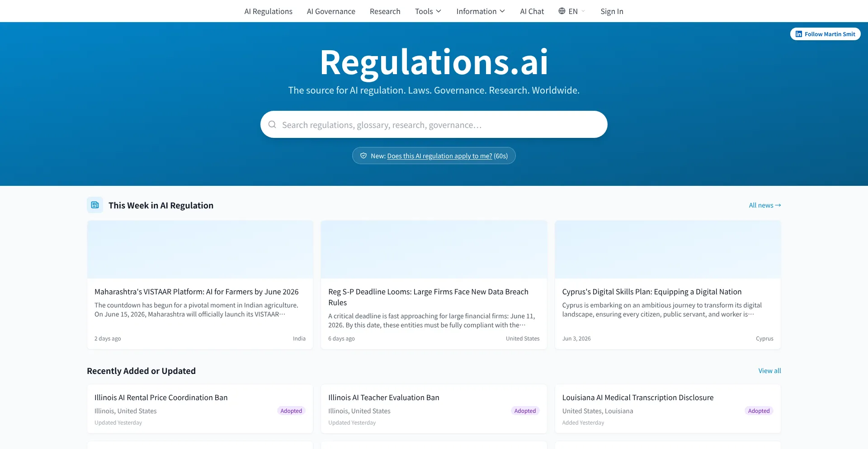Click Adopted badge on Rental Price Ban card
868x449 pixels.
[x=291, y=411]
